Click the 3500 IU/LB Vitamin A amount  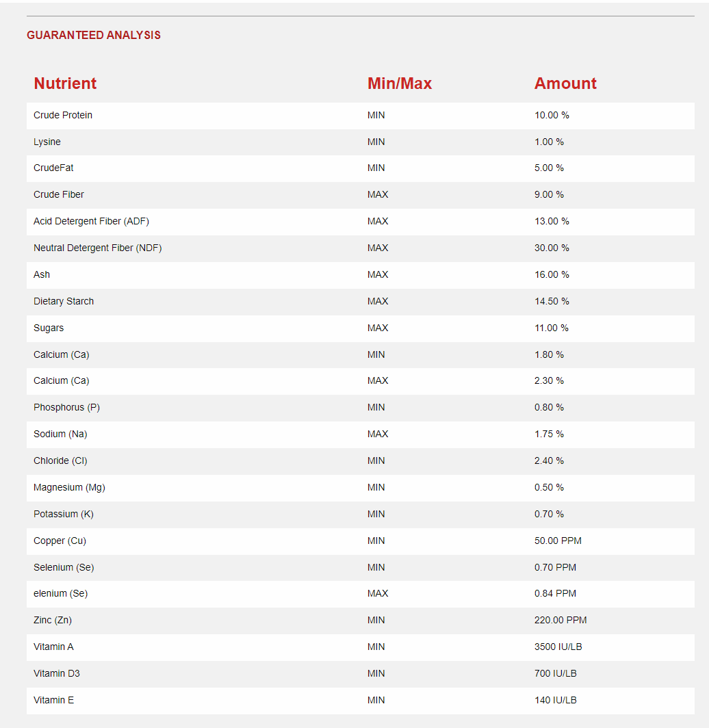tap(558, 647)
